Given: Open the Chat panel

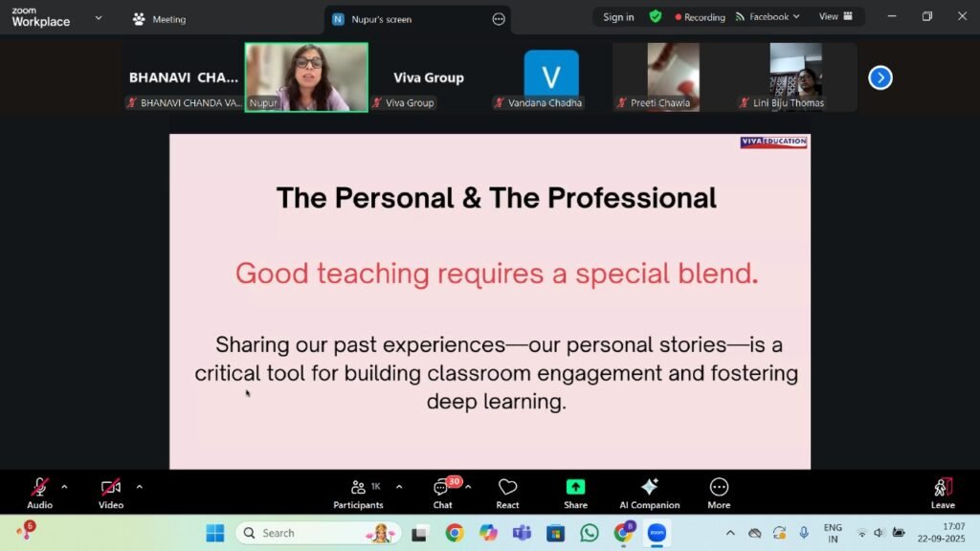Looking at the screenshot, I should 442,490.
